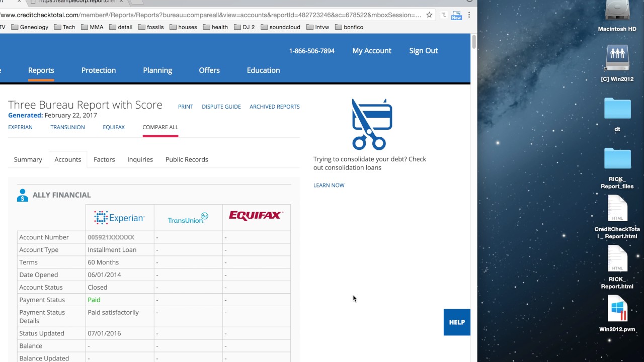
Task: Open the fossils bookmarks folder
Action: [x=151, y=27]
